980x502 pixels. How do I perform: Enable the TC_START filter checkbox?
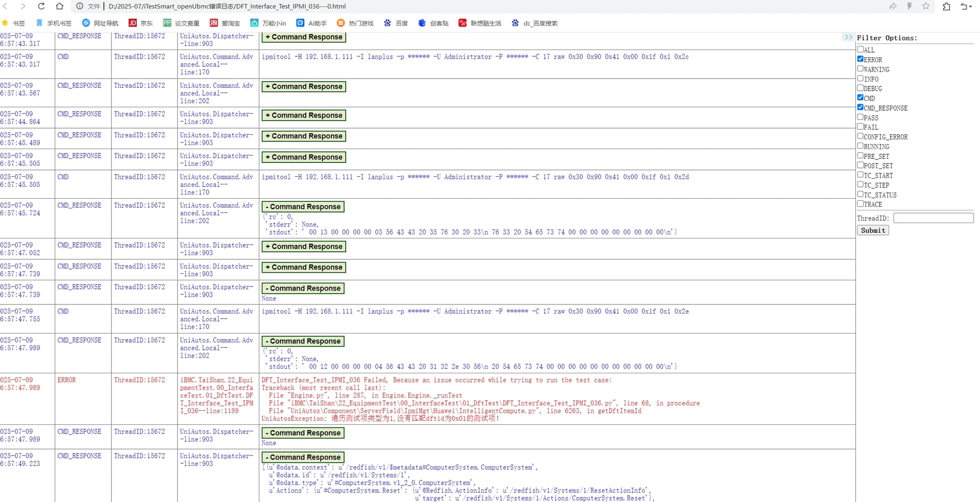pos(860,175)
